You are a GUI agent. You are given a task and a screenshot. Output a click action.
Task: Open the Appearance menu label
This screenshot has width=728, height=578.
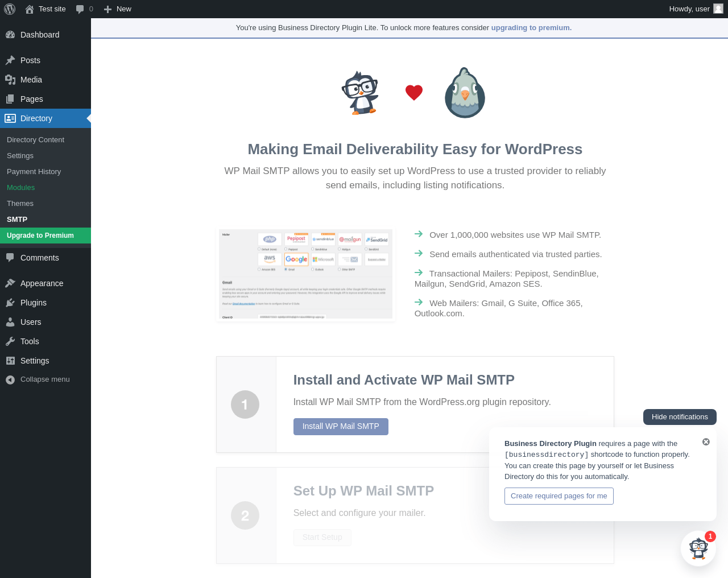click(42, 283)
